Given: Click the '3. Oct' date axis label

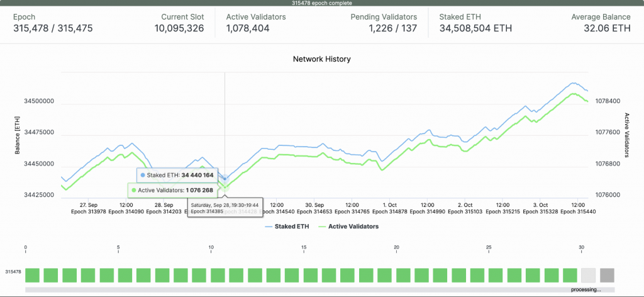Looking at the screenshot, I should pos(540,205).
